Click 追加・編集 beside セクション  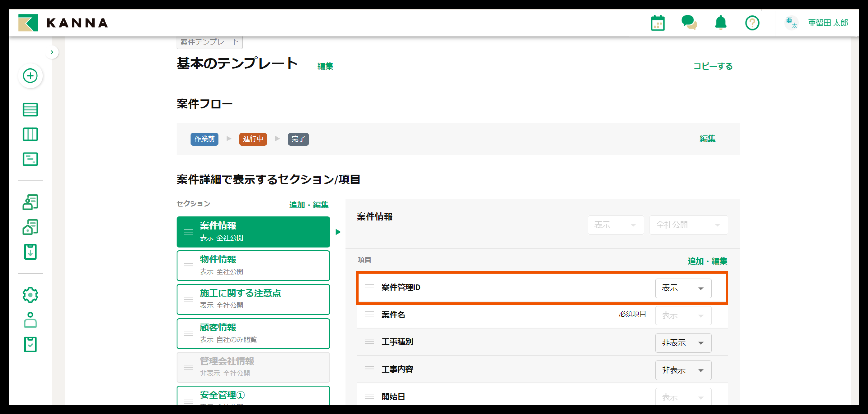[x=309, y=205]
